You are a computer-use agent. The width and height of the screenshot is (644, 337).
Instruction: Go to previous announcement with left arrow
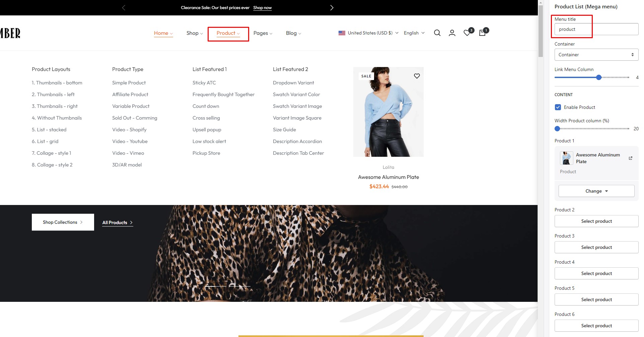click(x=124, y=8)
